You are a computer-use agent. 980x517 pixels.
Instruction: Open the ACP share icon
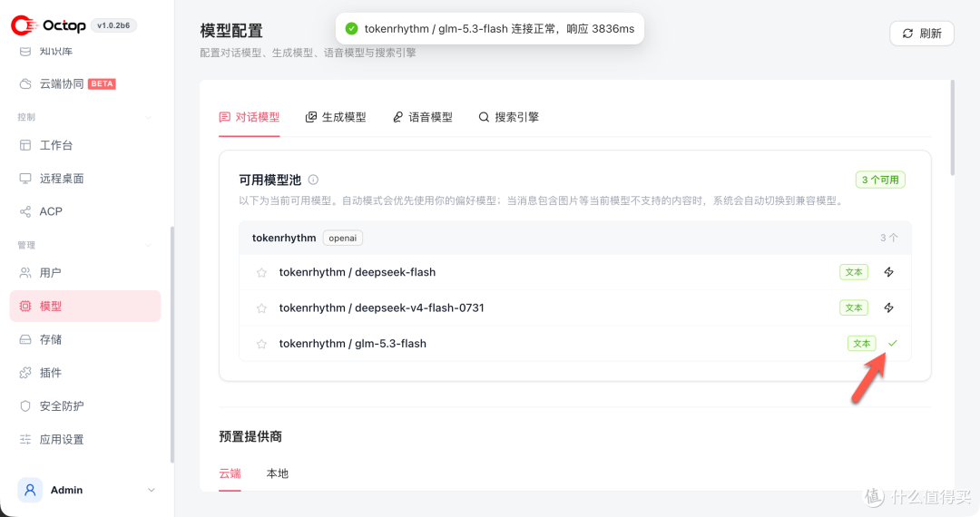[25, 211]
